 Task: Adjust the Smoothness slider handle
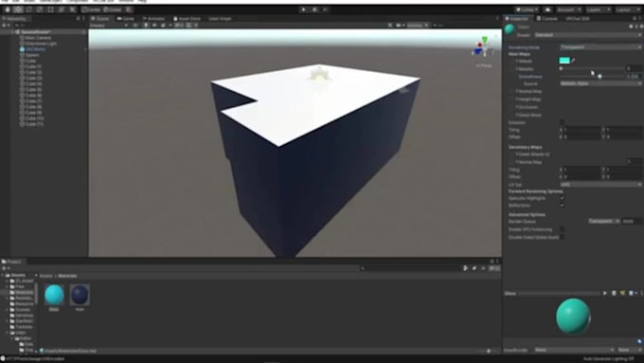[599, 77]
